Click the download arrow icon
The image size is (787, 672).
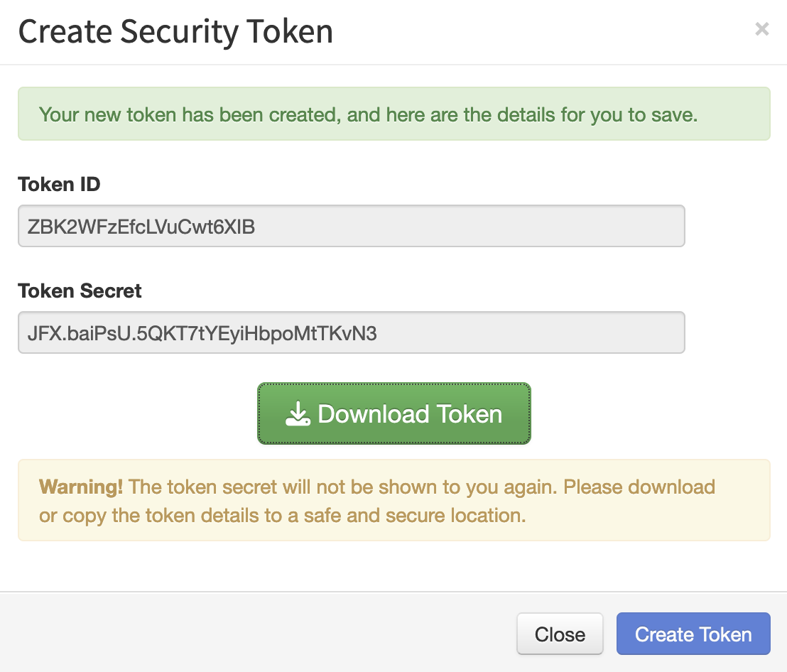tap(298, 413)
